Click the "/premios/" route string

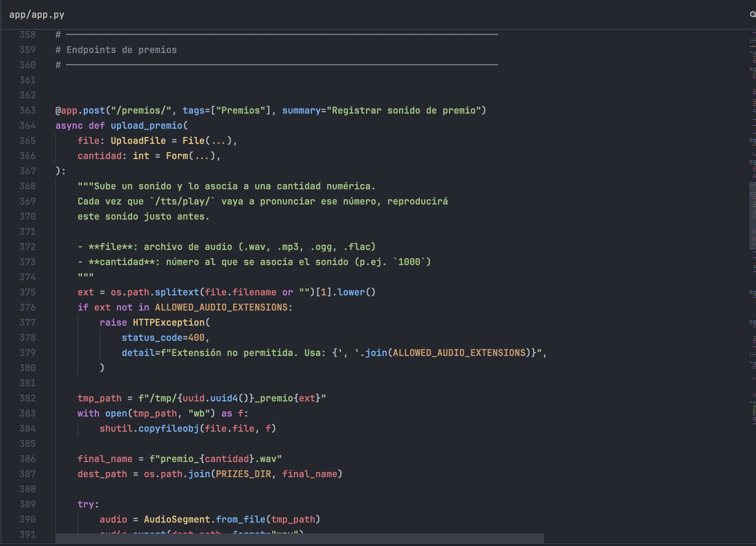pos(141,110)
